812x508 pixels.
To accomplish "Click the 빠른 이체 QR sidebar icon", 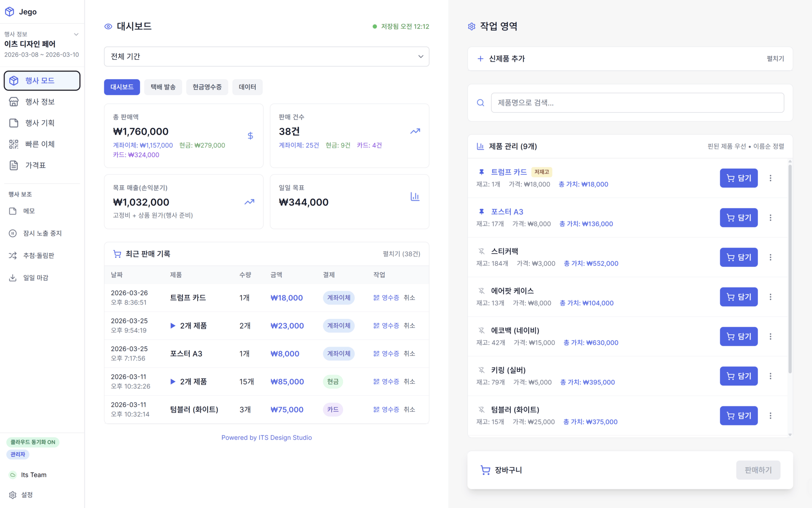I will (14, 144).
